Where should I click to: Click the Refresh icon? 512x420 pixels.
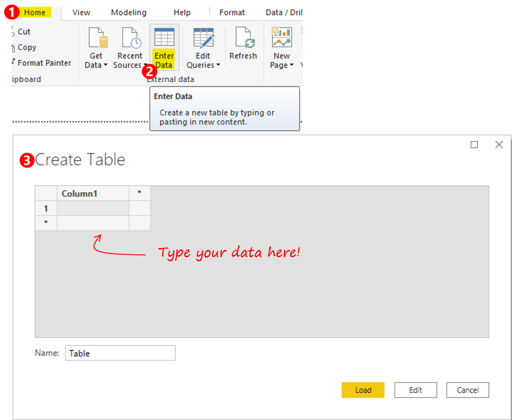click(x=245, y=38)
